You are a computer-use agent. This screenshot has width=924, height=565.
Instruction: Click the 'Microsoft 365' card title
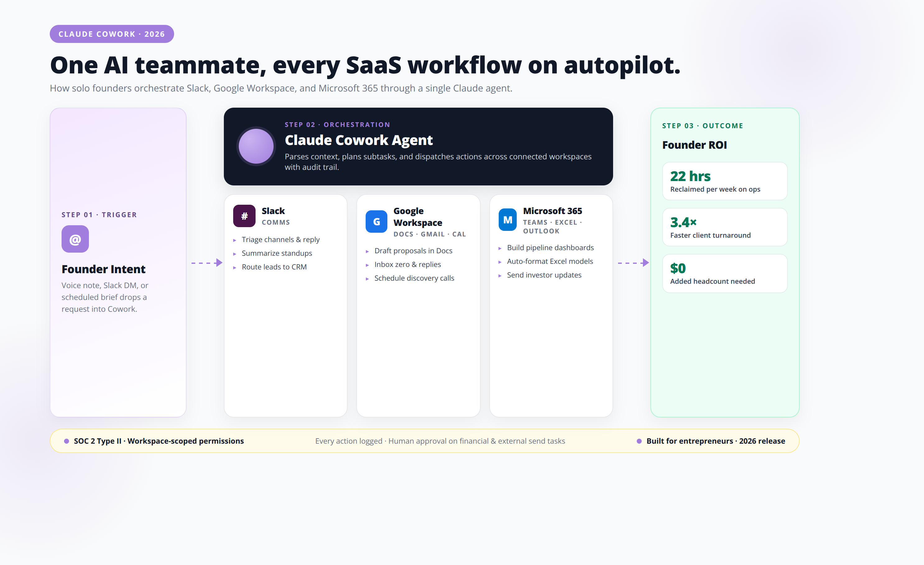coord(552,211)
